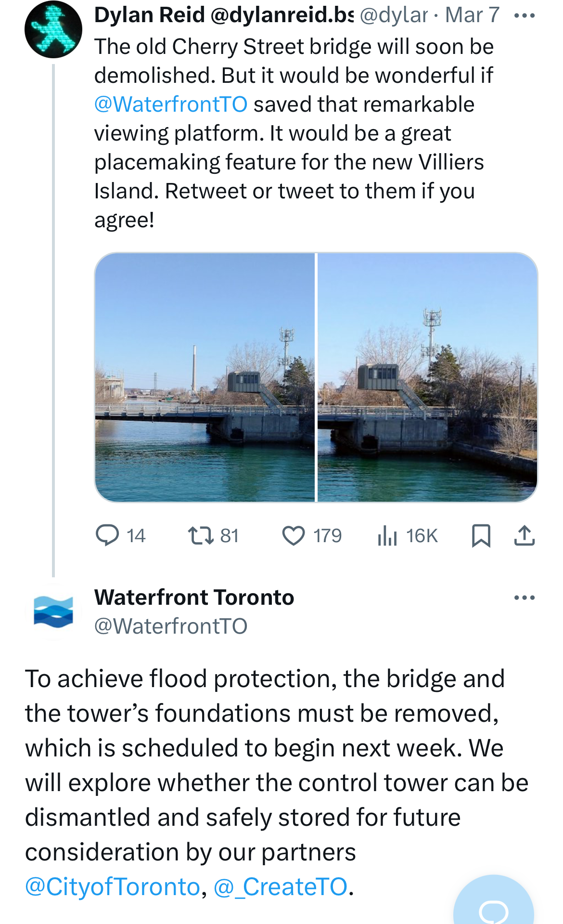
Task: Open Dylan Reid's traffic-light profile avatar
Action: (53, 29)
